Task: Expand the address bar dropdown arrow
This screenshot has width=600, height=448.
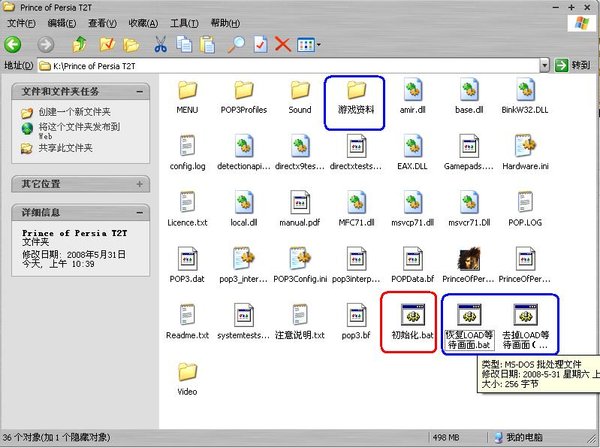Action: [545, 66]
